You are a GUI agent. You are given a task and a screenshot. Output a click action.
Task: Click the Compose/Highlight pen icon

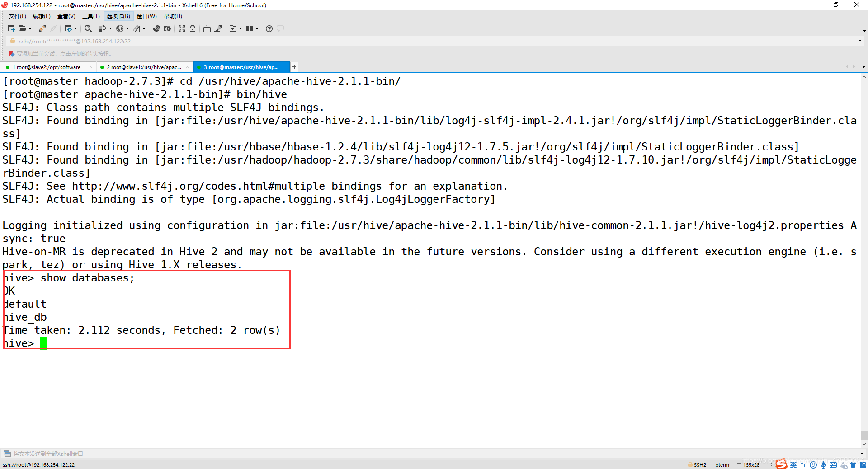[218, 28]
